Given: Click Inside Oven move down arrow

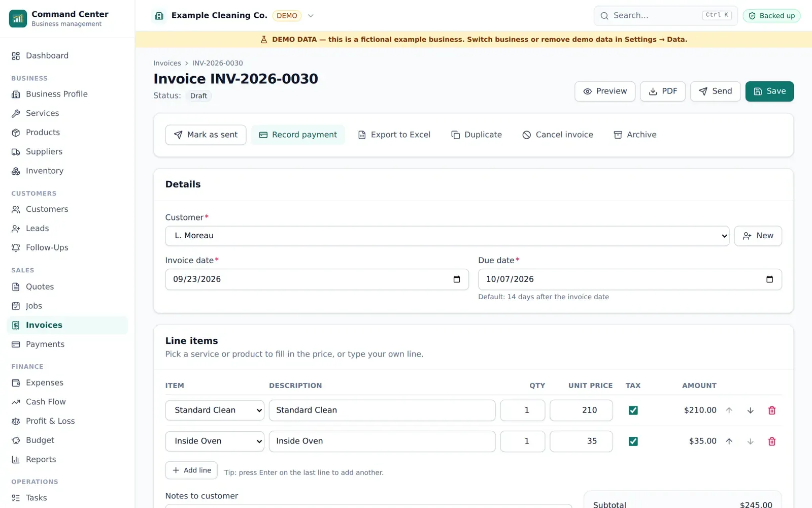Looking at the screenshot, I should click(x=750, y=441).
